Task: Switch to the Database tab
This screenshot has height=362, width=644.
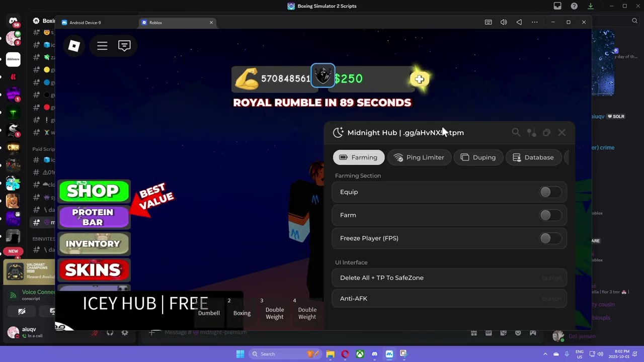Action: click(x=534, y=157)
